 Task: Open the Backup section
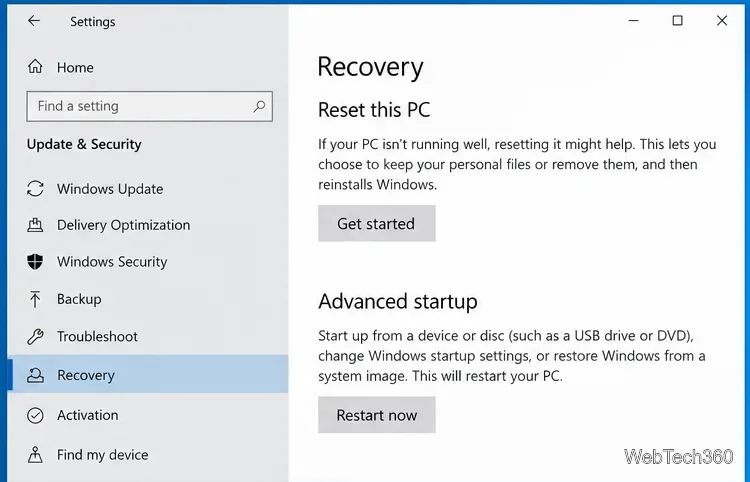(79, 299)
